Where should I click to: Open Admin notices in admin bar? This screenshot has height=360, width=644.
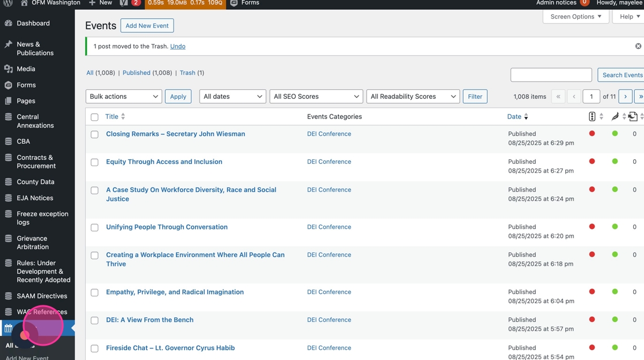click(x=563, y=2)
